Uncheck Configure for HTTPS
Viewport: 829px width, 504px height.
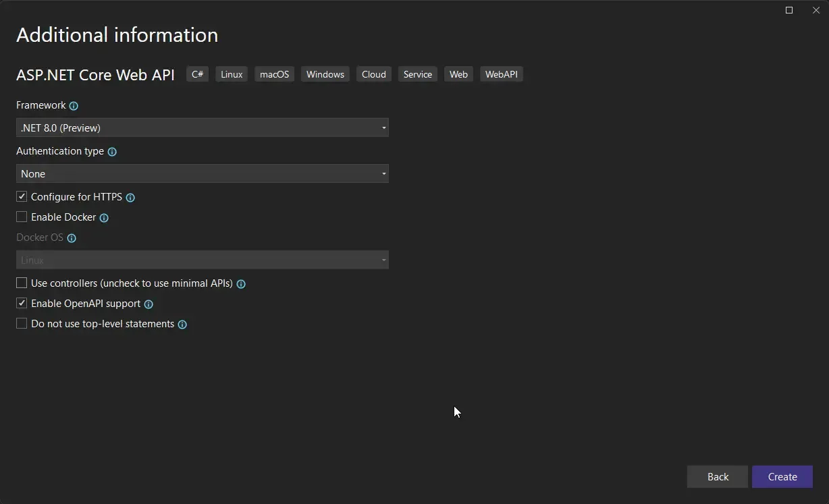[x=21, y=196]
